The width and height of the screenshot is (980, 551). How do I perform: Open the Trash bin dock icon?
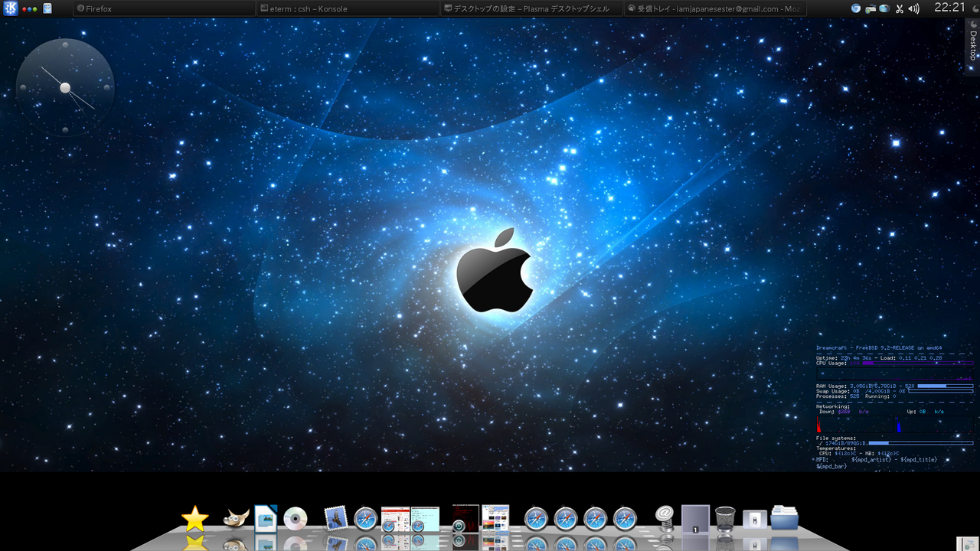[725, 519]
